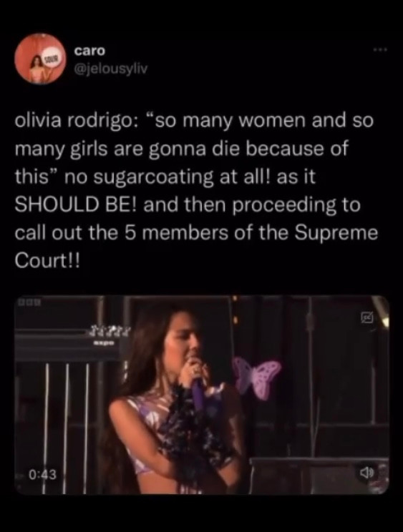Screen dimensions: 403x532
Task: Click the purple butterfly decoration in the video
Action: (258, 377)
